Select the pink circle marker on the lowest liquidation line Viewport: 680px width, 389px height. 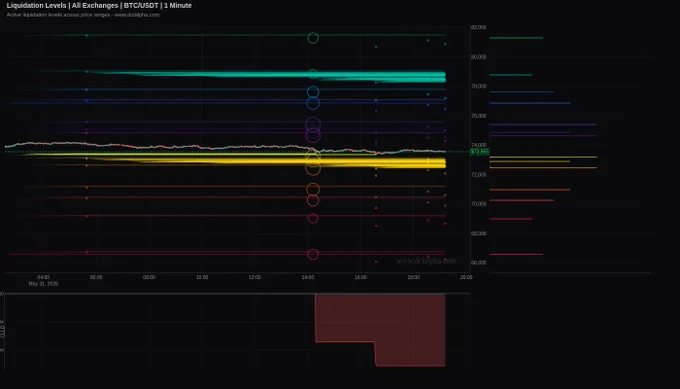pyautogui.click(x=313, y=254)
